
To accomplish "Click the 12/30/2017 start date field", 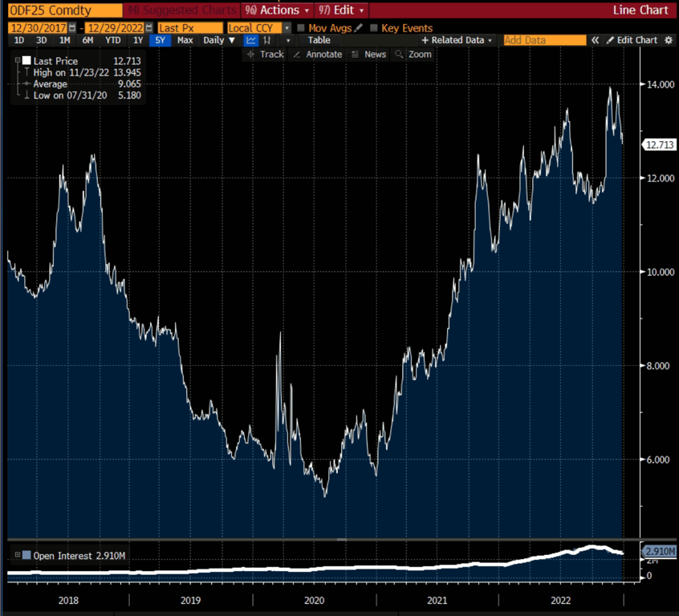I will tap(38, 28).
